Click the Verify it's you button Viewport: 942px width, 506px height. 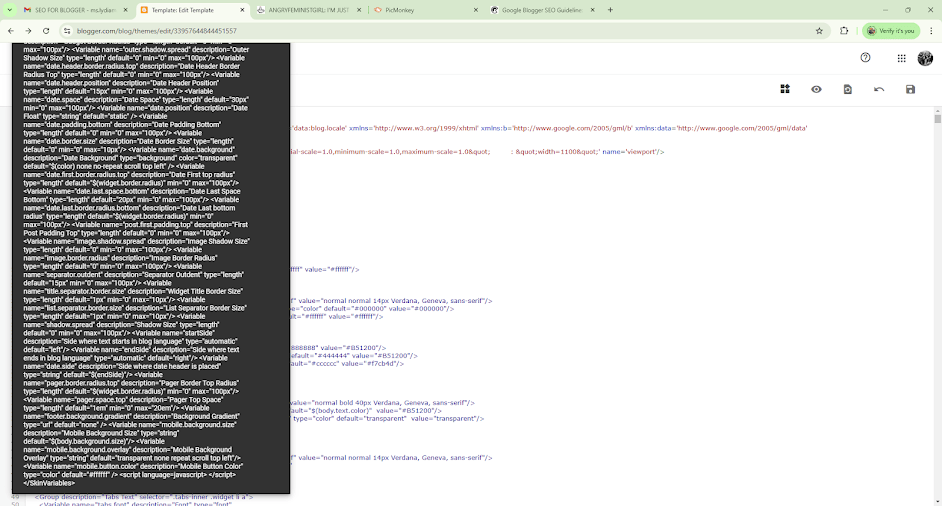pyautogui.click(x=889, y=31)
